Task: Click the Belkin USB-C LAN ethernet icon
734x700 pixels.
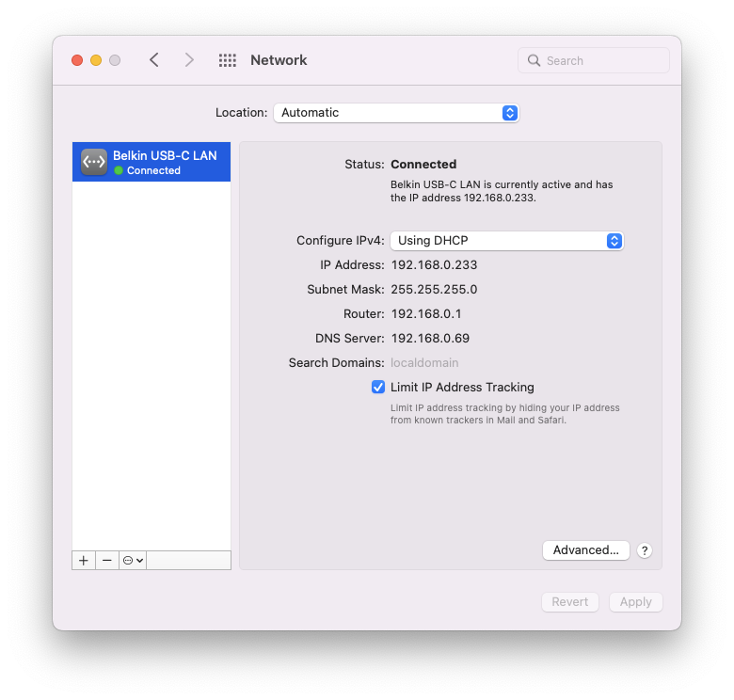Action: 94,162
